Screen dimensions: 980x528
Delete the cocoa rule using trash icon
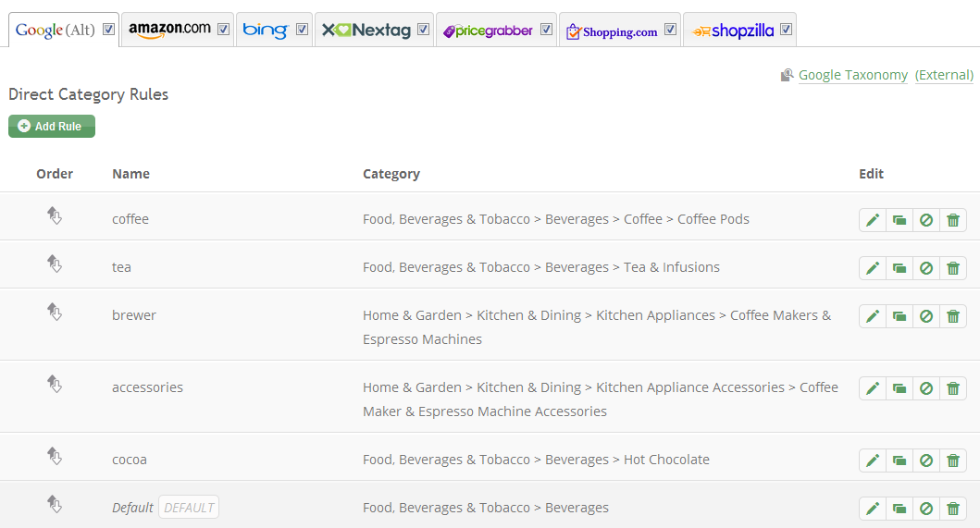pos(953,460)
